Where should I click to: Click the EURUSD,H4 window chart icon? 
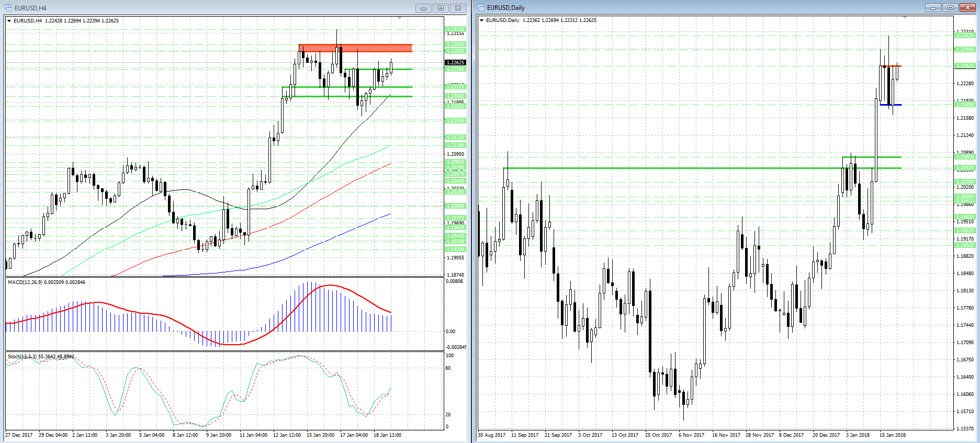[x=8, y=8]
